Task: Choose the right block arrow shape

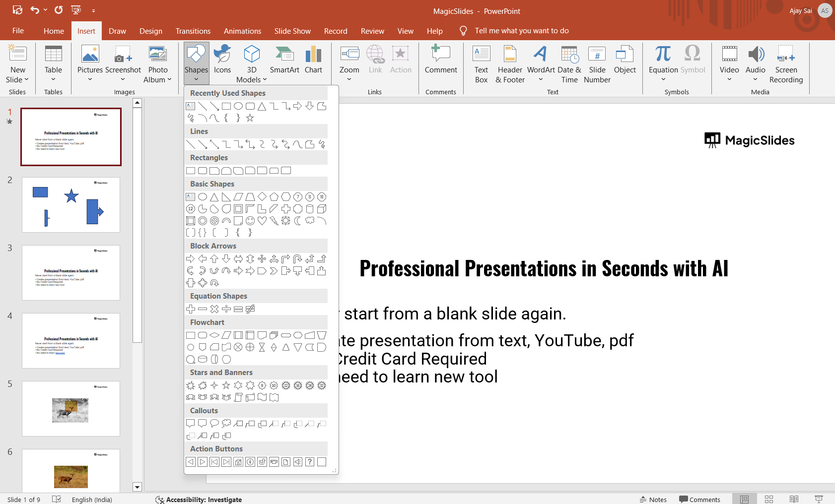Action: coord(191,259)
